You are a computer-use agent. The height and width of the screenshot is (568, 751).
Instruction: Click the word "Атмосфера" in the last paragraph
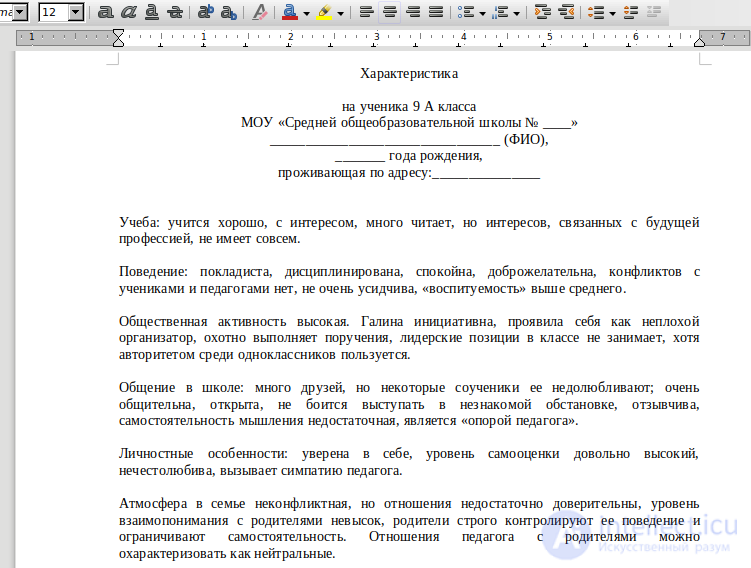[x=153, y=504]
